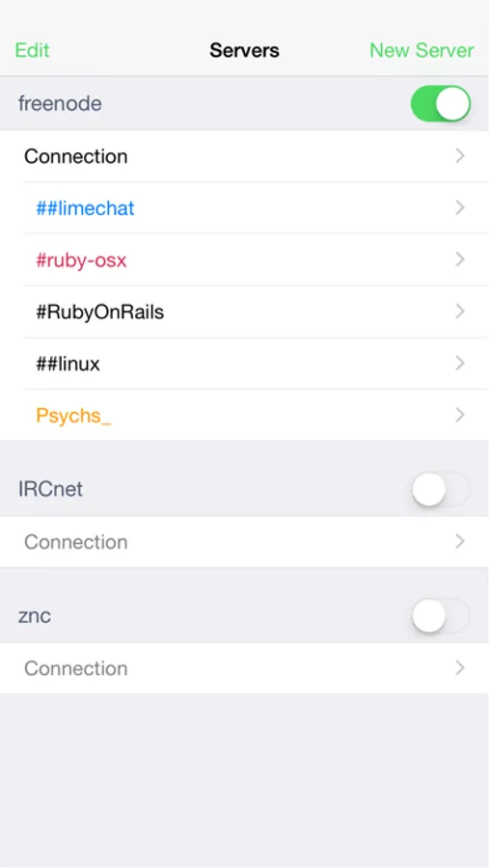Switch on the znc server
Screen dimensions: 489x868
click(440, 615)
